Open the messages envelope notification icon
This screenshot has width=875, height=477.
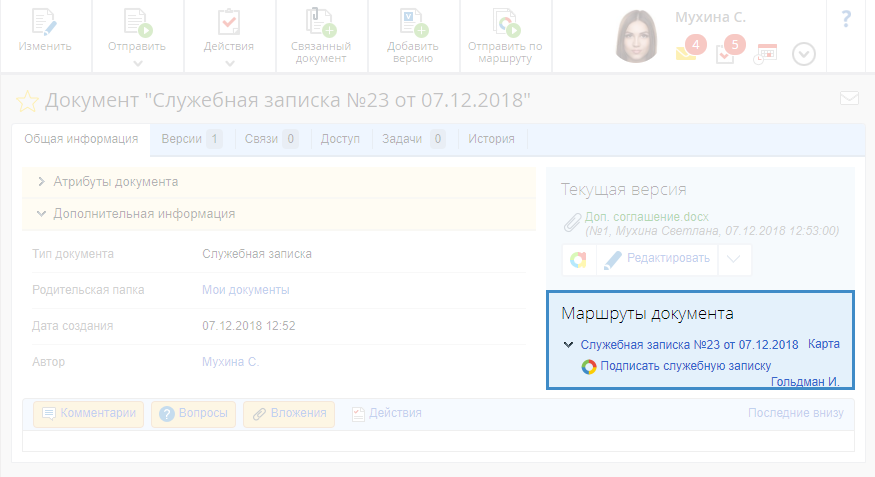click(x=687, y=53)
